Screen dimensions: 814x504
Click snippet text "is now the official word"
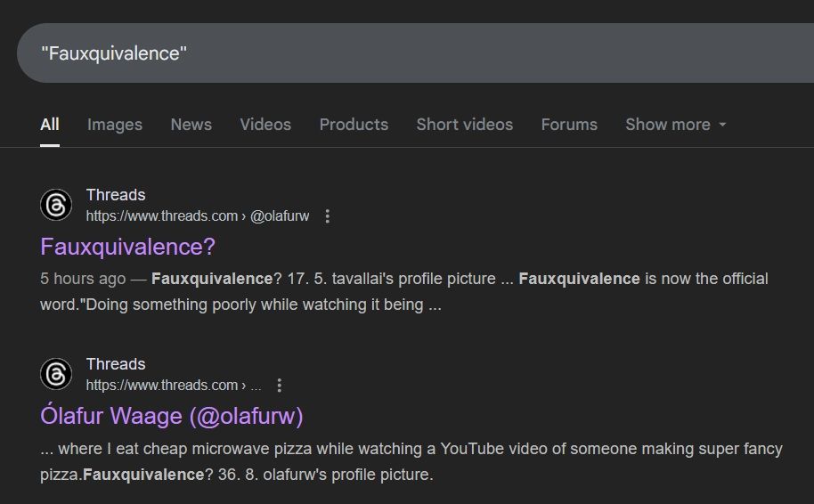(403, 291)
